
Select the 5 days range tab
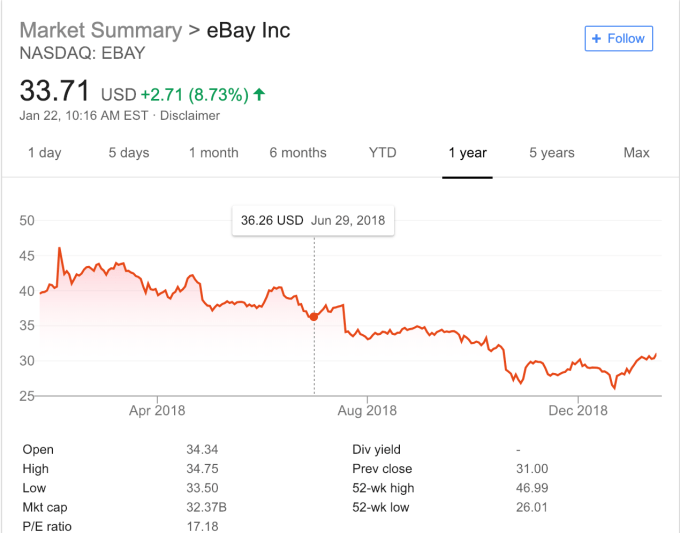pos(129,153)
